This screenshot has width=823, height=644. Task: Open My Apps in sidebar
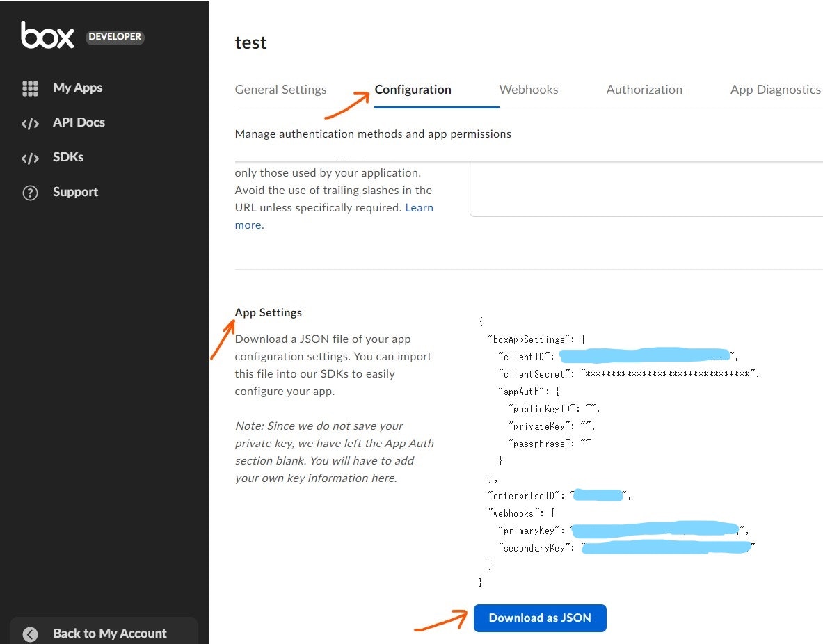pyautogui.click(x=77, y=88)
